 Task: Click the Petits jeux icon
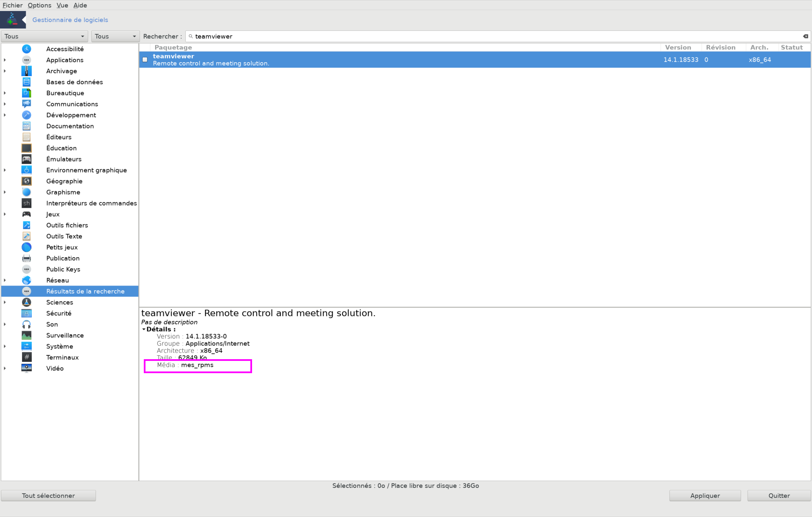27,247
